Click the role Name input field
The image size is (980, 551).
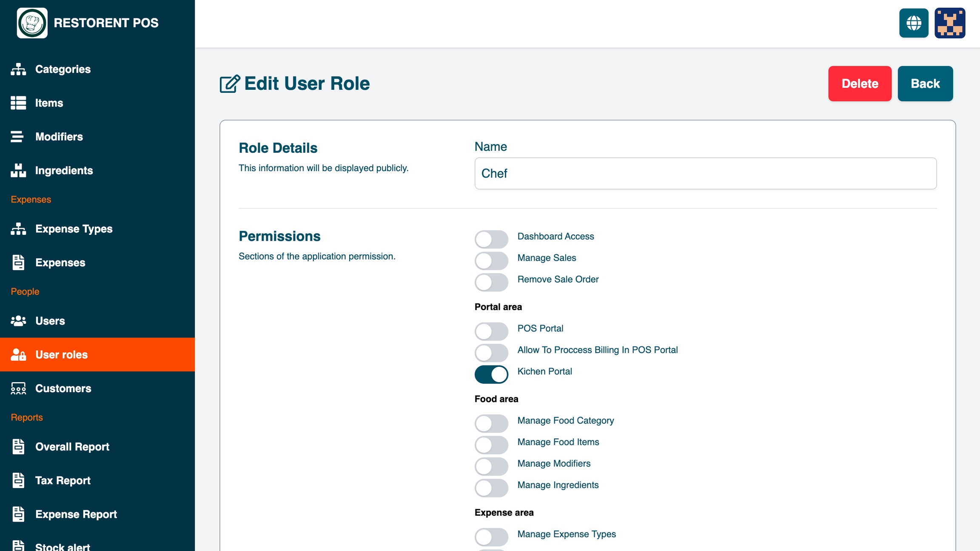[705, 174]
